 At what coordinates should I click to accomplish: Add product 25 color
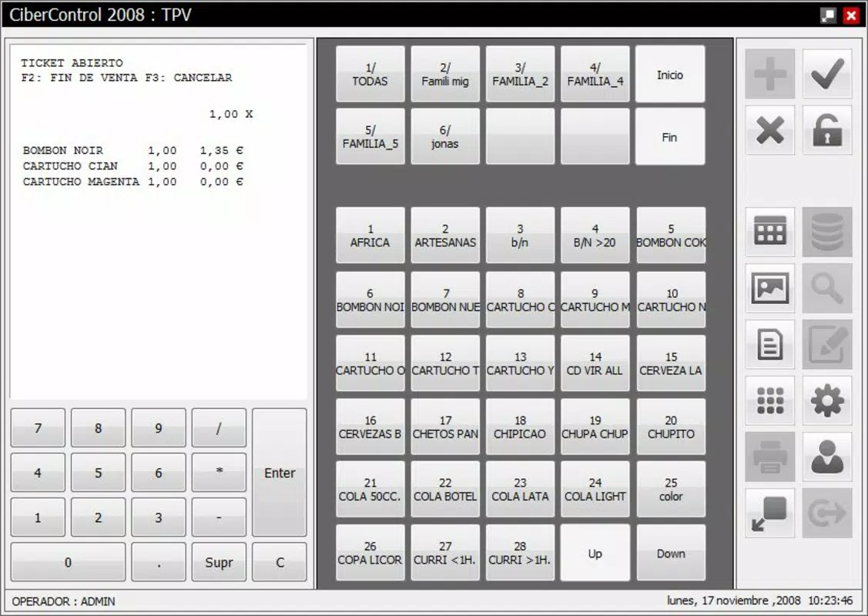coord(671,489)
